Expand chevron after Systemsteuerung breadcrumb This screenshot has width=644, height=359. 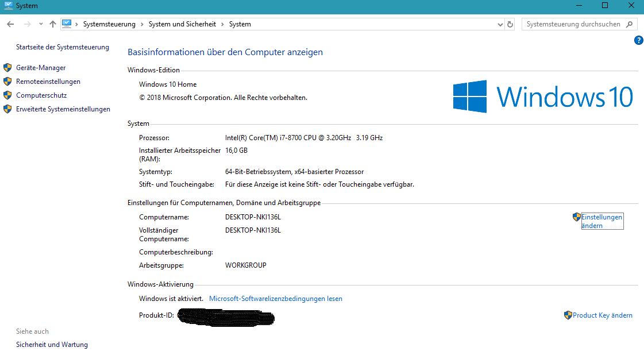(x=142, y=24)
